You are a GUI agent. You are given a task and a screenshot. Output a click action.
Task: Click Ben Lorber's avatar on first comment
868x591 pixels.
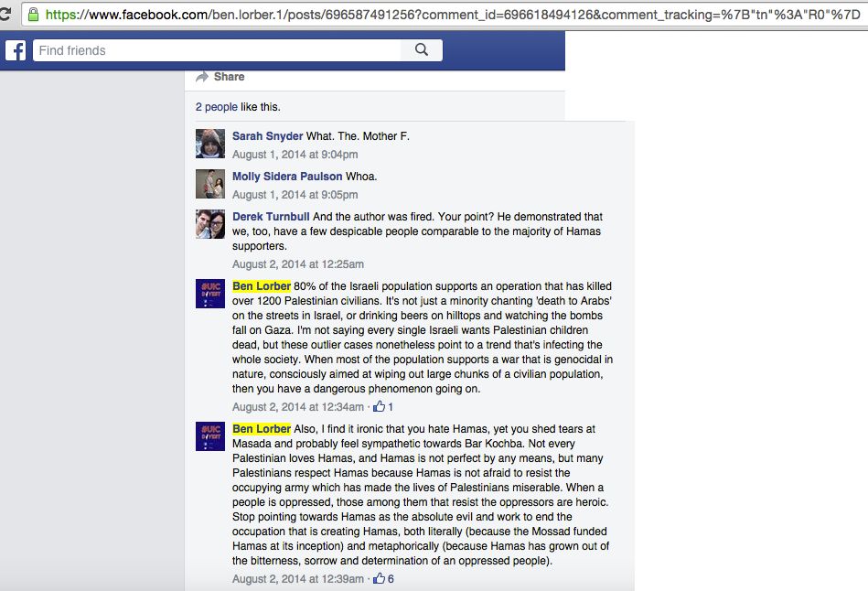point(210,294)
